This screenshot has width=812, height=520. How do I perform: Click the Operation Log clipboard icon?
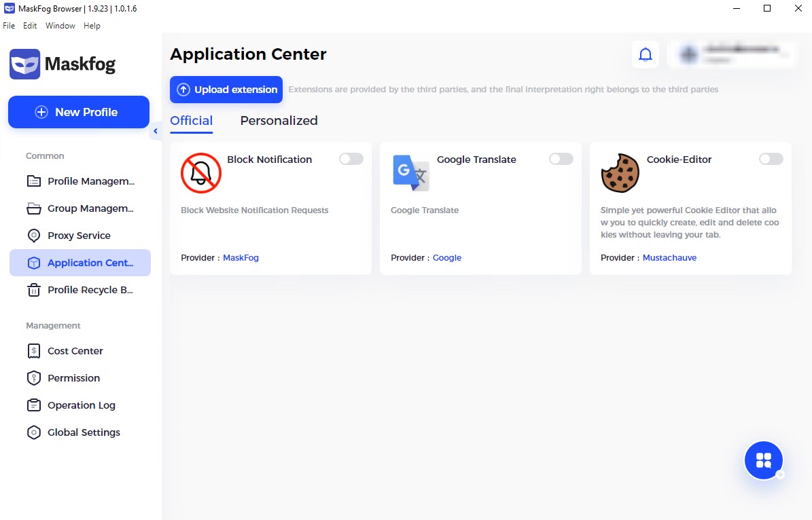coord(34,405)
